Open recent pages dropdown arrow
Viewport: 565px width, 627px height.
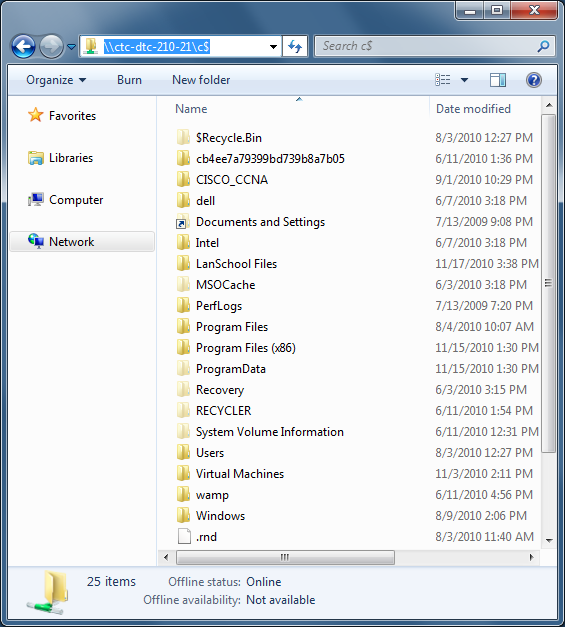pyautogui.click(x=72, y=47)
